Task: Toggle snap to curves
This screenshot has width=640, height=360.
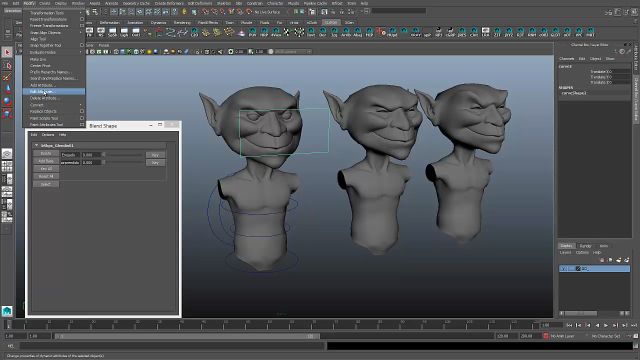Action: [x=214, y=12]
